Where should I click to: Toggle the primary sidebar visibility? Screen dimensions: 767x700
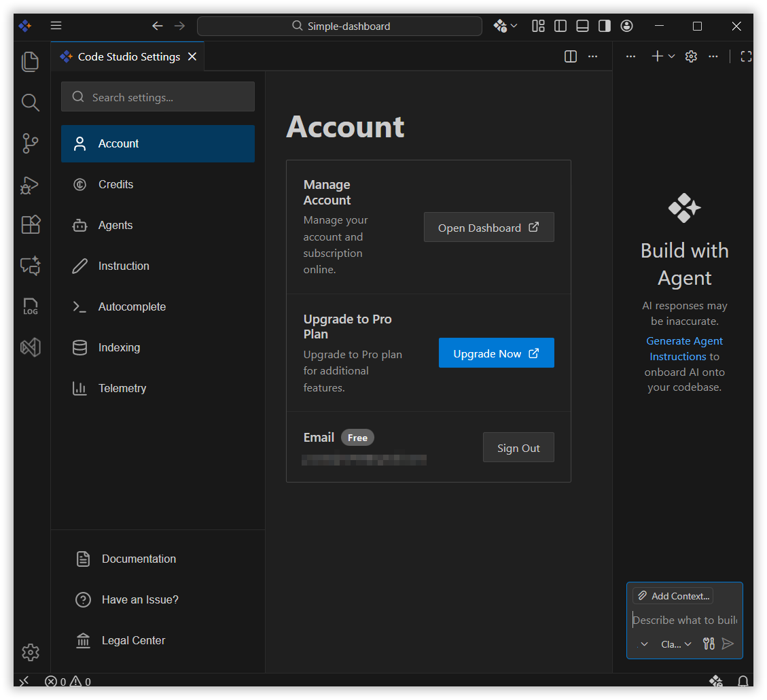click(x=560, y=25)
